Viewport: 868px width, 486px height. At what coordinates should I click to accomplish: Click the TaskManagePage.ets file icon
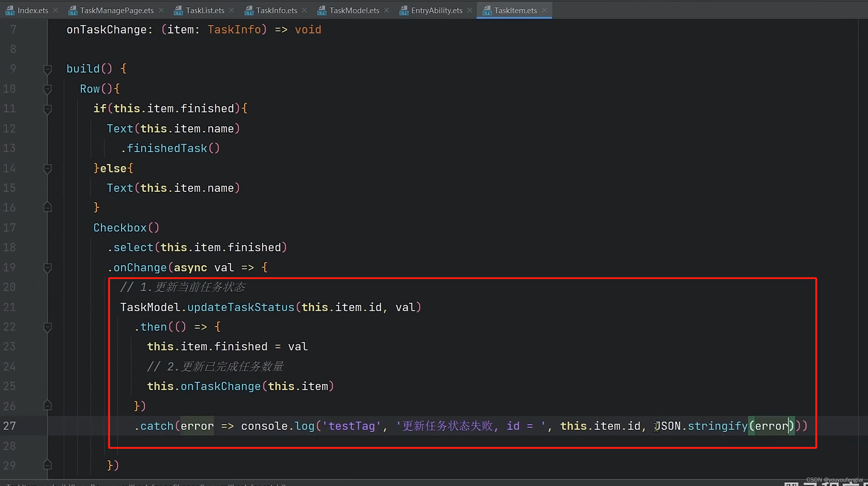tap(73, 11)
